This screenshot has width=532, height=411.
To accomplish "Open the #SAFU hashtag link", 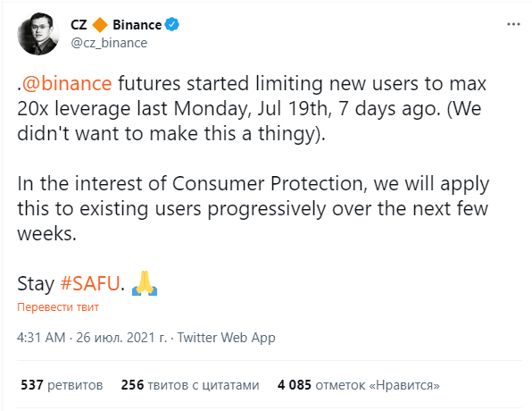I will 90,283.
